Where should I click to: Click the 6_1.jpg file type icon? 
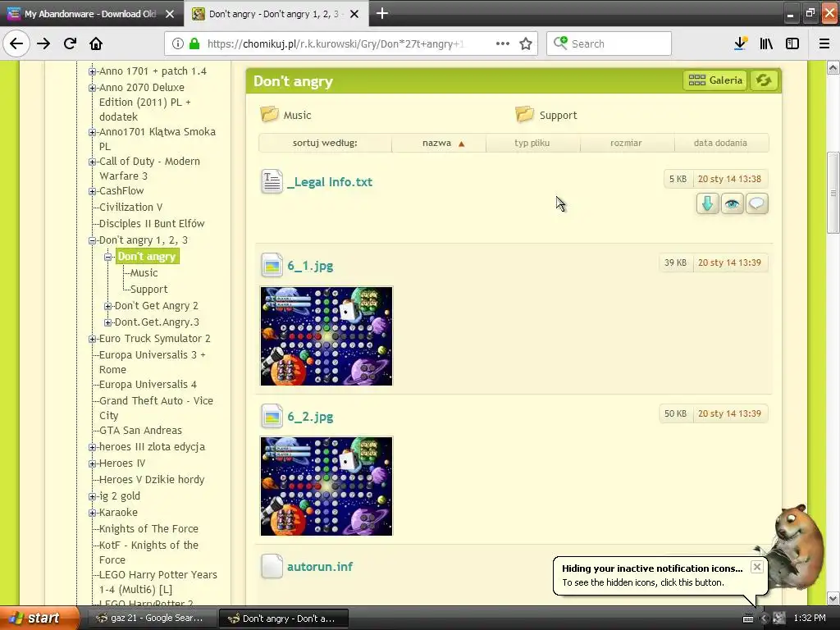click(272, 265)
